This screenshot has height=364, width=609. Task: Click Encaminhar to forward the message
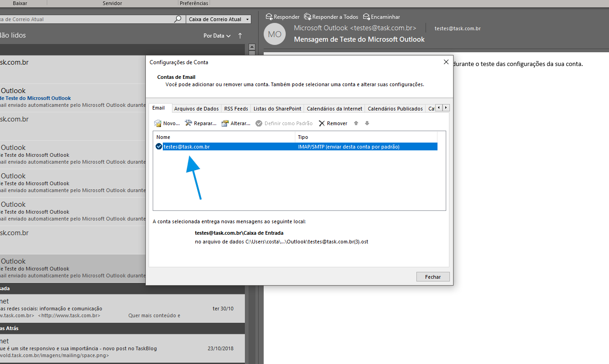[382, 17]
